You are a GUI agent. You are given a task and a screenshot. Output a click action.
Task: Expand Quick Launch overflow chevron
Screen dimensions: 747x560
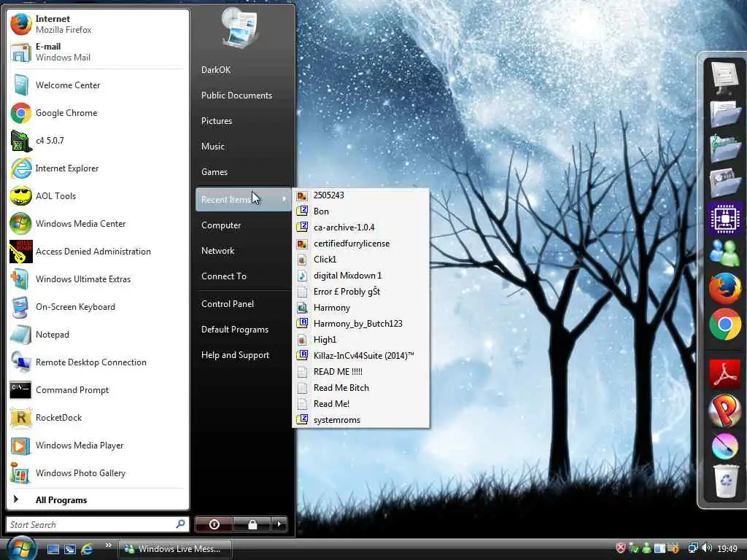point(108,545)
